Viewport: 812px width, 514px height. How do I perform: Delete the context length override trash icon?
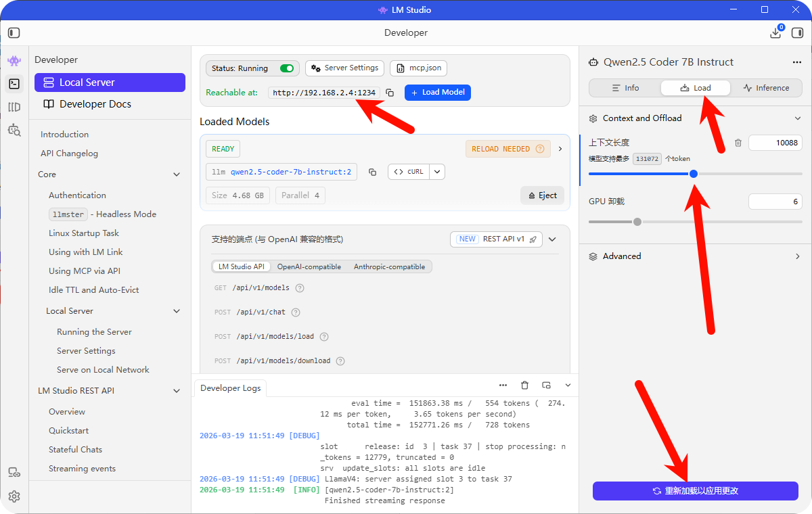pyautogui.click(x=738, y=143)
